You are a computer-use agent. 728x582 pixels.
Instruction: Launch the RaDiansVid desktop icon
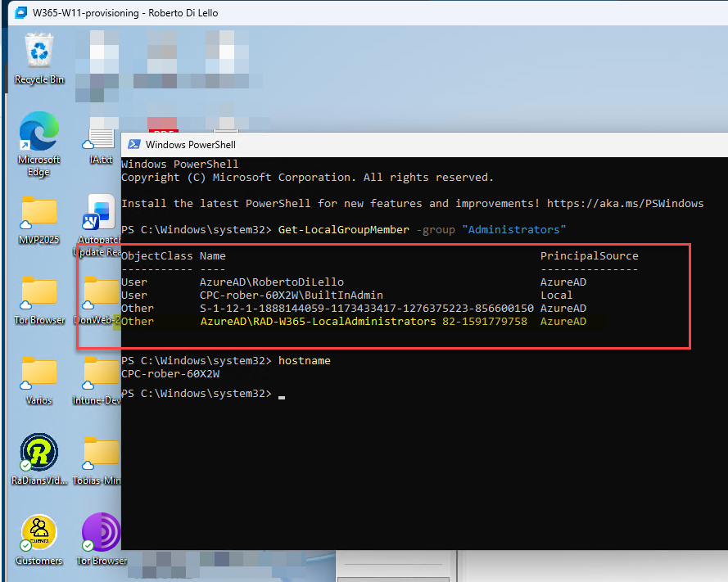[38, 453]
